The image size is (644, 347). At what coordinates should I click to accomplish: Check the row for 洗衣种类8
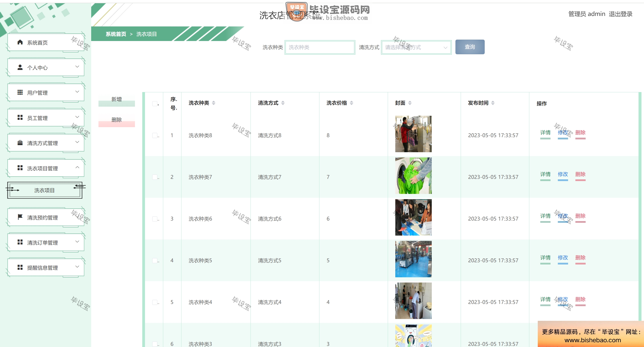(155, 135)
